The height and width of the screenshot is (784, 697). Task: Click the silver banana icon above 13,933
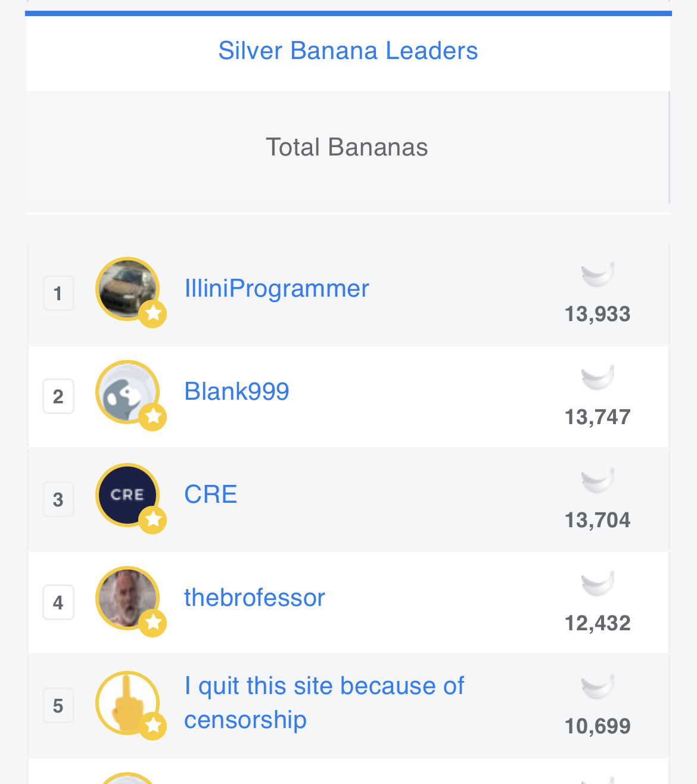(x=598, y=274)
